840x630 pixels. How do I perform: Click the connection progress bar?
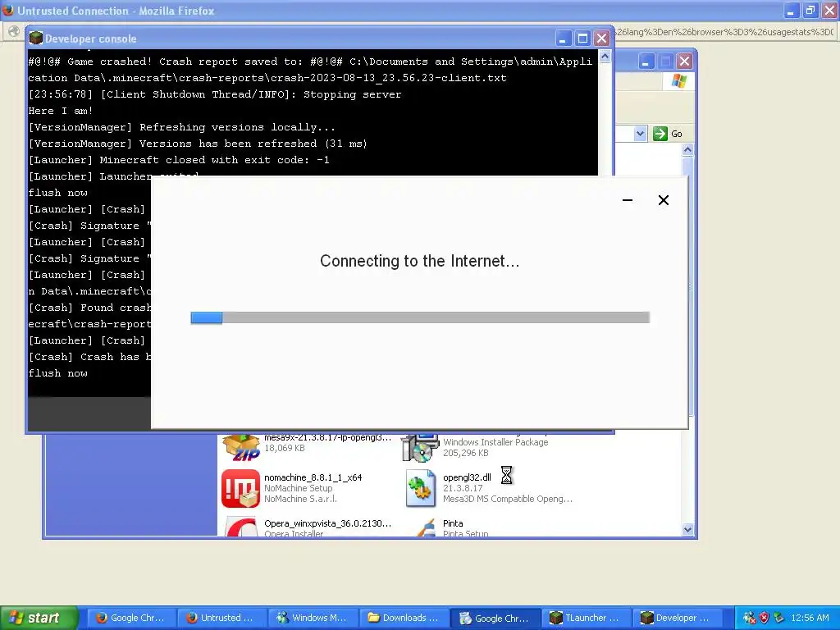(420, 317)
